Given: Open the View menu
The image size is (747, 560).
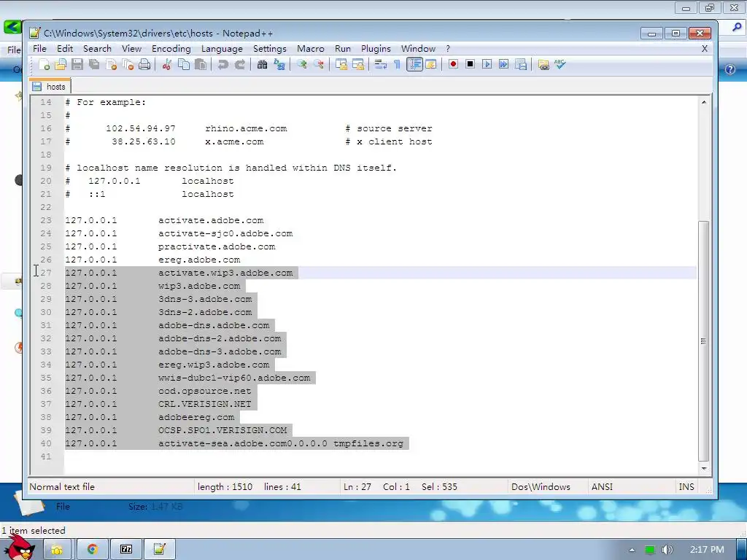Looking at the screenshot, I should point(131,49).
